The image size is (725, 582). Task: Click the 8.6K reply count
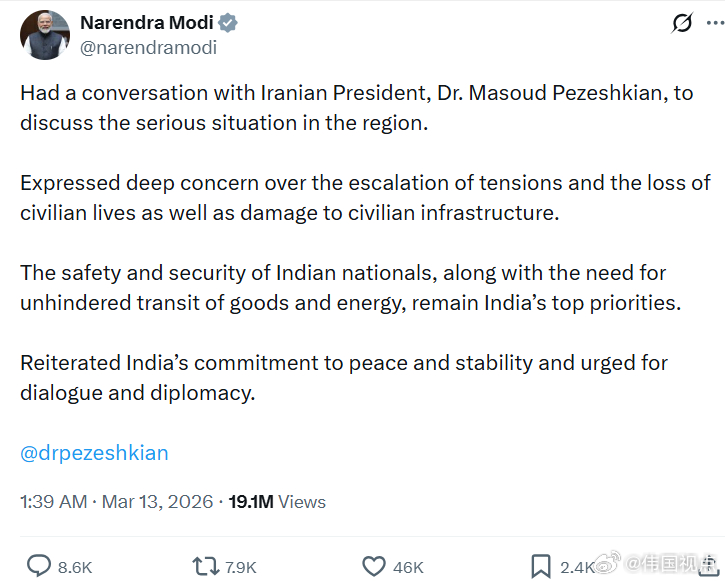point(75,567)
